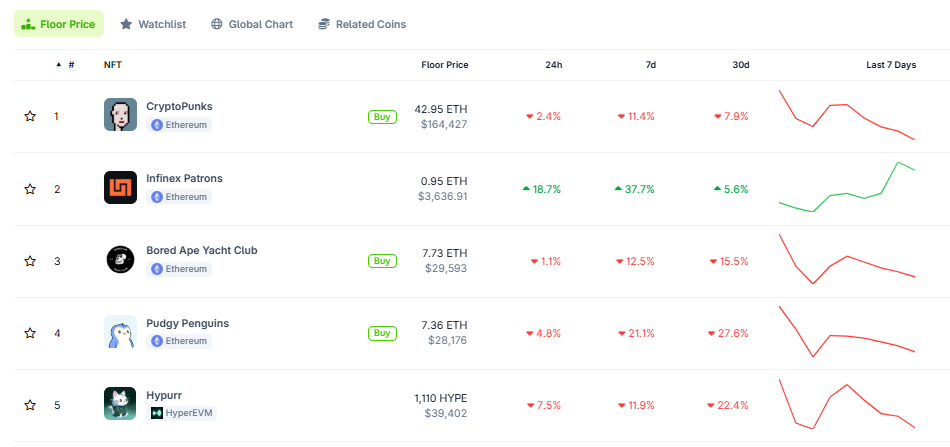
Task: Click the Bored Ape Yacht Club logo
Action: 120,260
